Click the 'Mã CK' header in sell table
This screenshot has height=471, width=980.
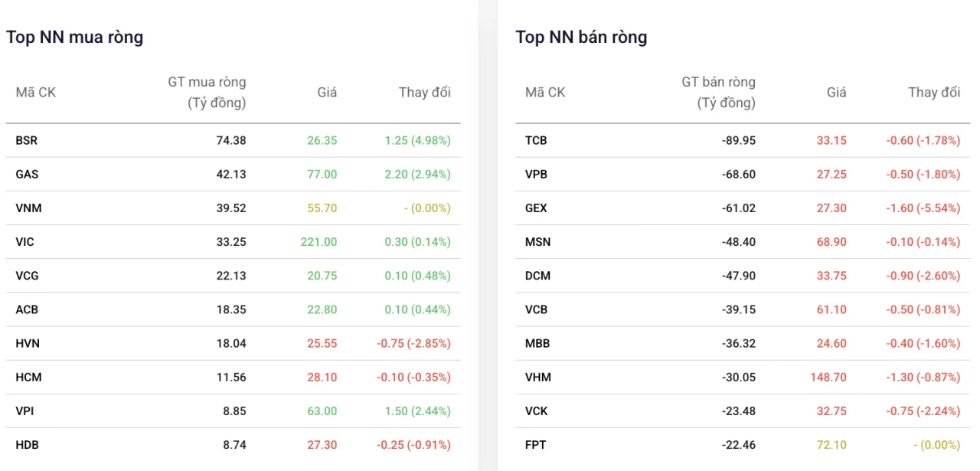click(545, 93)
